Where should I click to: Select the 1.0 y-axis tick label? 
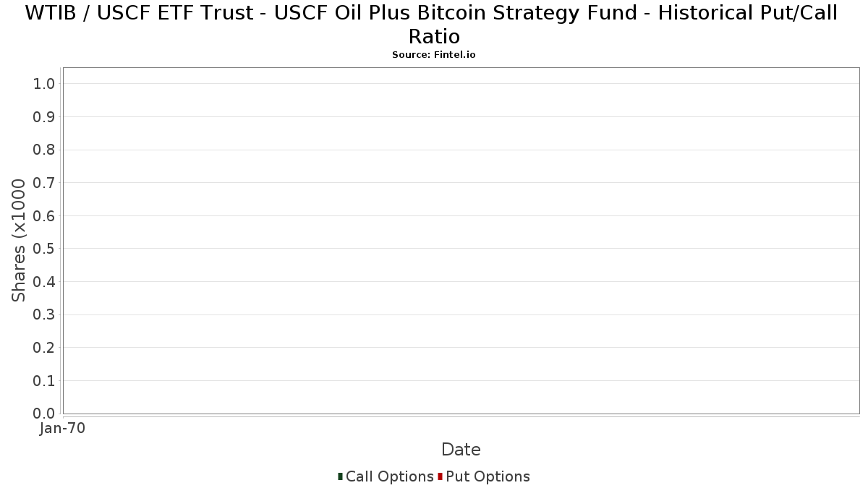tap(44, 84)
